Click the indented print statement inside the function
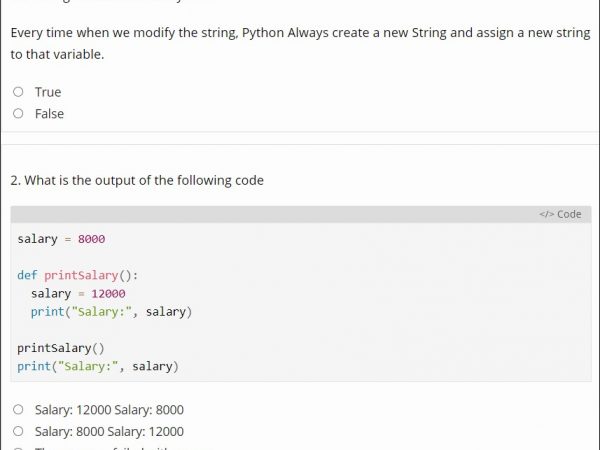Screen dimensions: 600x450 click(111, 312)
